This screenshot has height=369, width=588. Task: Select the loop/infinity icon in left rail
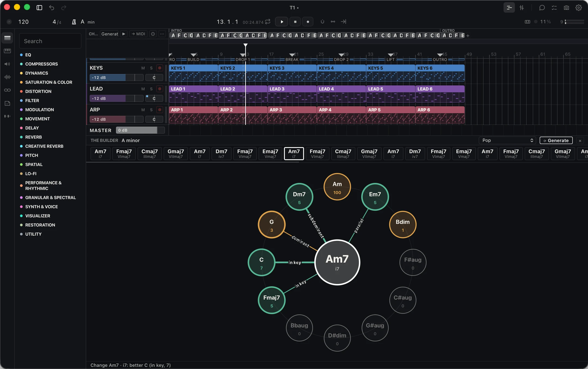7,90
